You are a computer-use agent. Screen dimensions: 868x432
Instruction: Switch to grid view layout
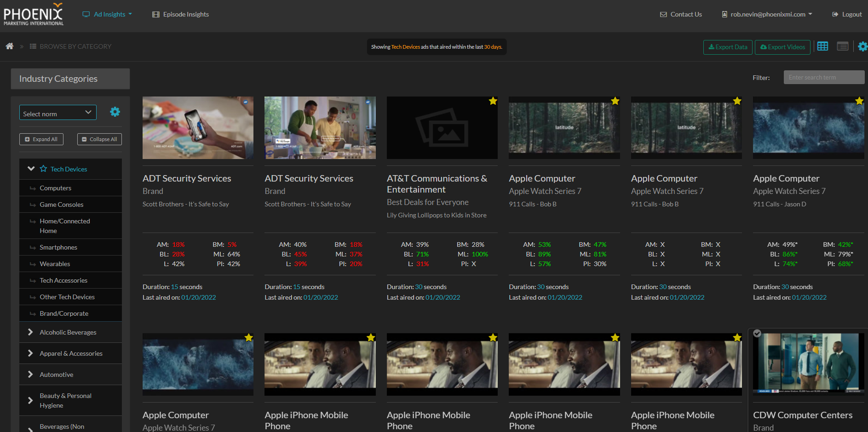[822, 46]
